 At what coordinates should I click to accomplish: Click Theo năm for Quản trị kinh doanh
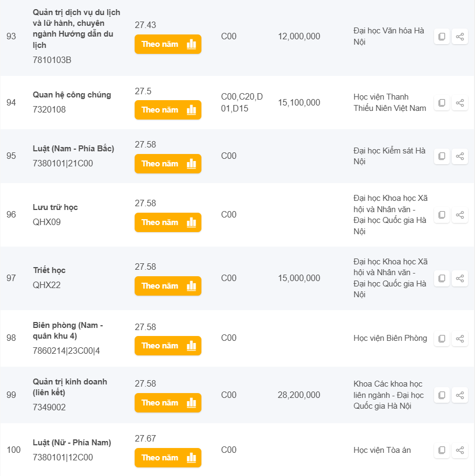167,403
